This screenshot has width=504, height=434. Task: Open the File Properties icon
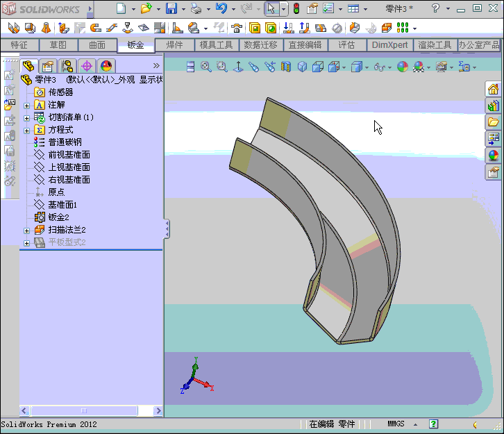point(312,8)
